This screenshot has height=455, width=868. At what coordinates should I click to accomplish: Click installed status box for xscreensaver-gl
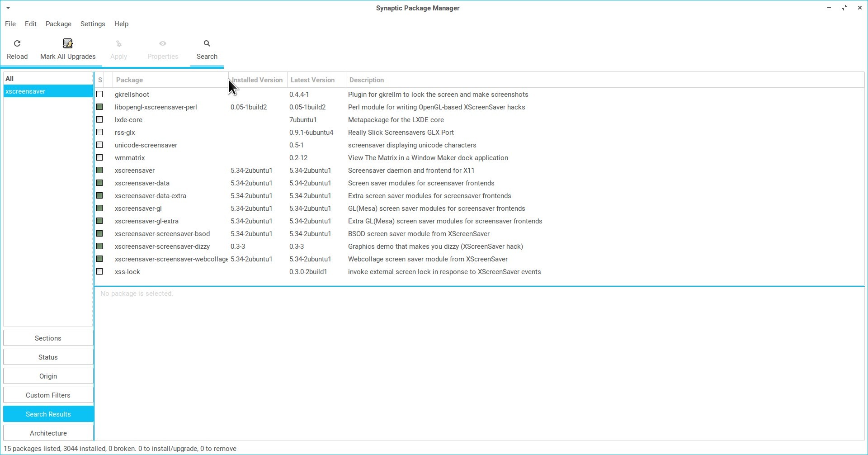[100, 209]
